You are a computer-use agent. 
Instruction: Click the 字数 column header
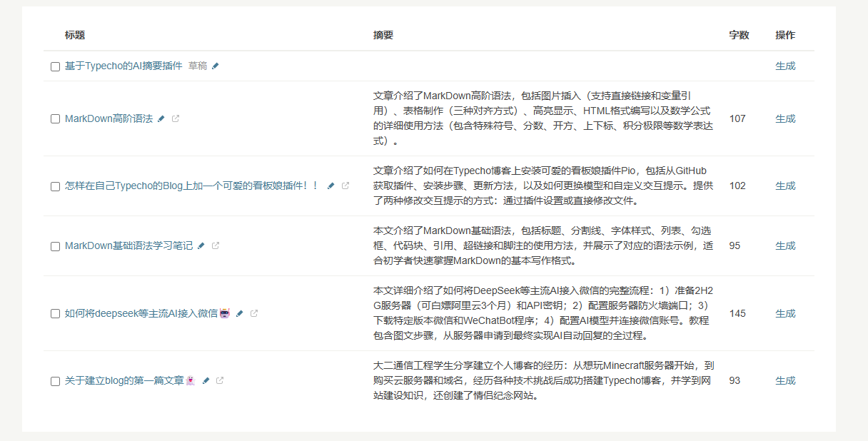click(739, 35)
